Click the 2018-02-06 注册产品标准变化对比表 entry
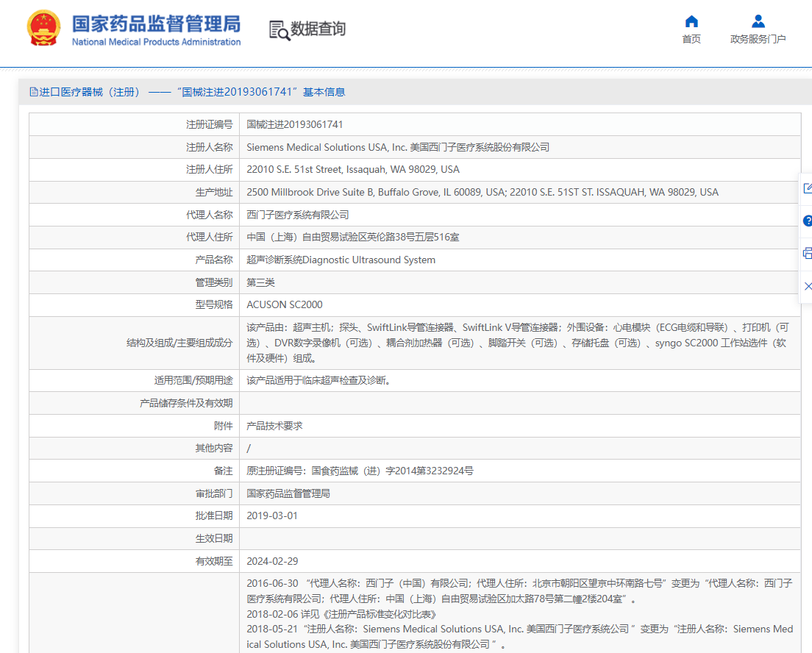The height and width of the screenshot is (653, 812). tap(342, 614)
